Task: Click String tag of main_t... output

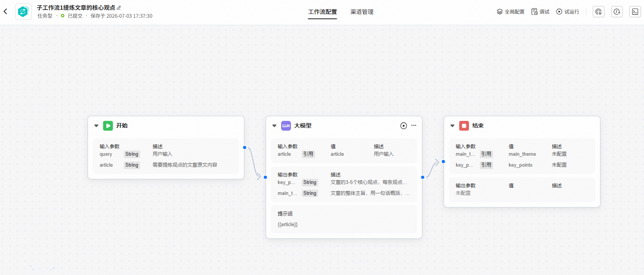Action: (x=310, y=193)
